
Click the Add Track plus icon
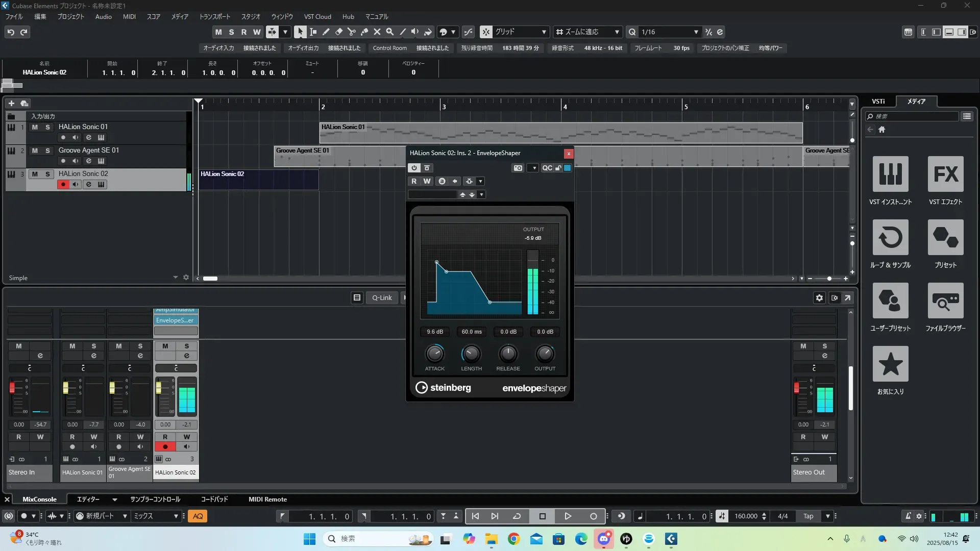(11, 103)
